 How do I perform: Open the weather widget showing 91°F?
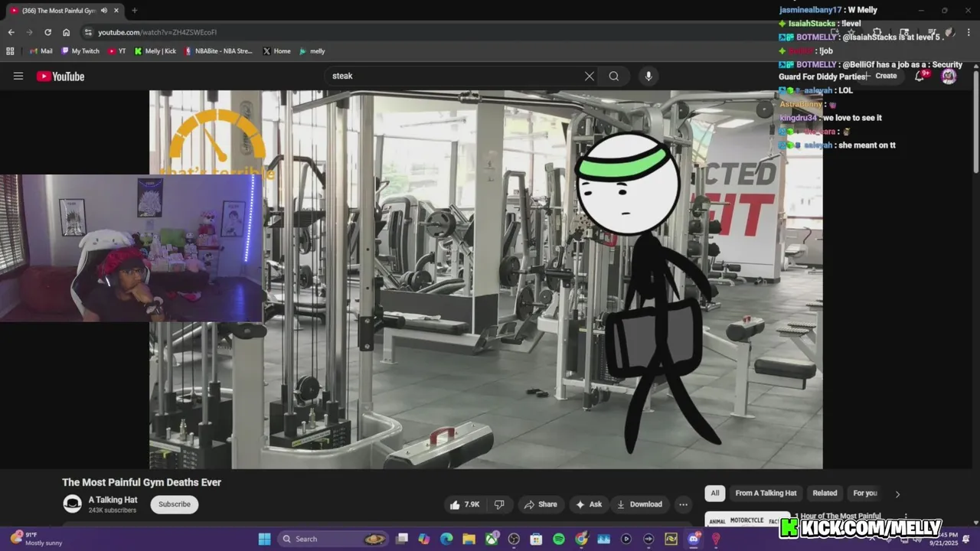[x=36, y=539]
